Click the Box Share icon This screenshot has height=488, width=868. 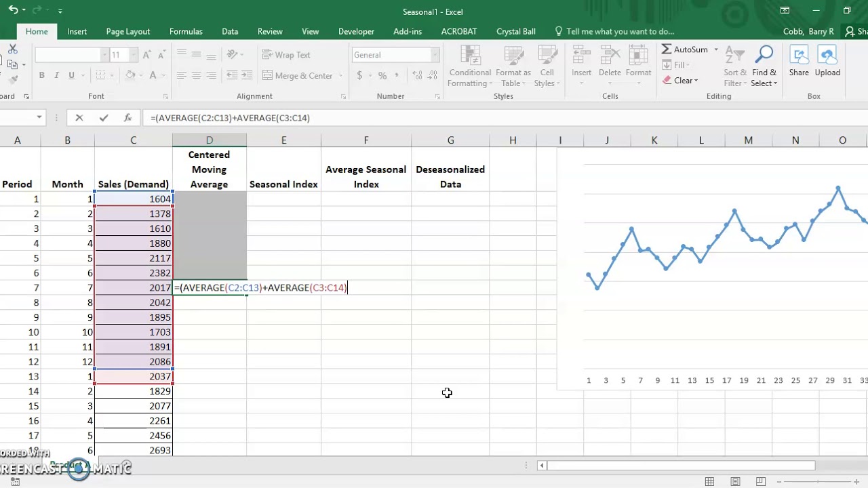pos(799,62)
